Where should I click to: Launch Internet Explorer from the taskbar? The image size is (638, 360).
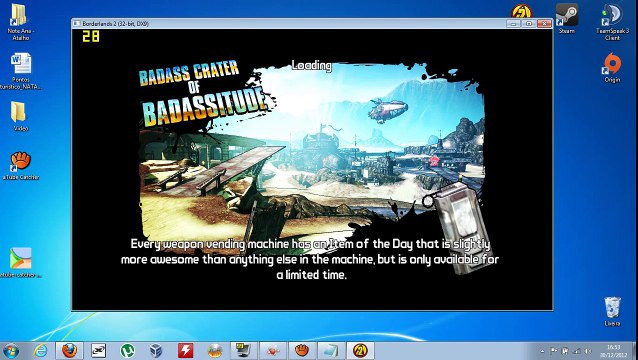[x=41, y=350]
